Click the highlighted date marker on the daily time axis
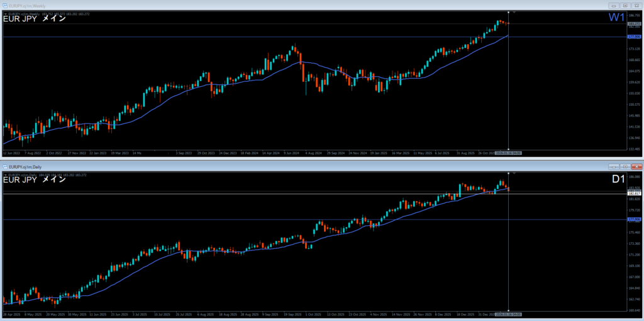The height and width of the screenshot is (321, 644). point(508,313)
